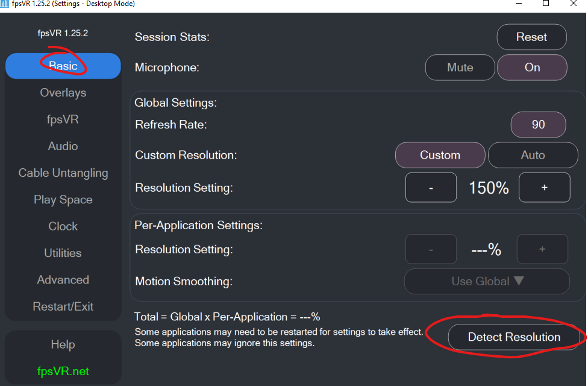Select Custom resolution mode
This screenshot has height=386, width=588.
pos(440,155)
